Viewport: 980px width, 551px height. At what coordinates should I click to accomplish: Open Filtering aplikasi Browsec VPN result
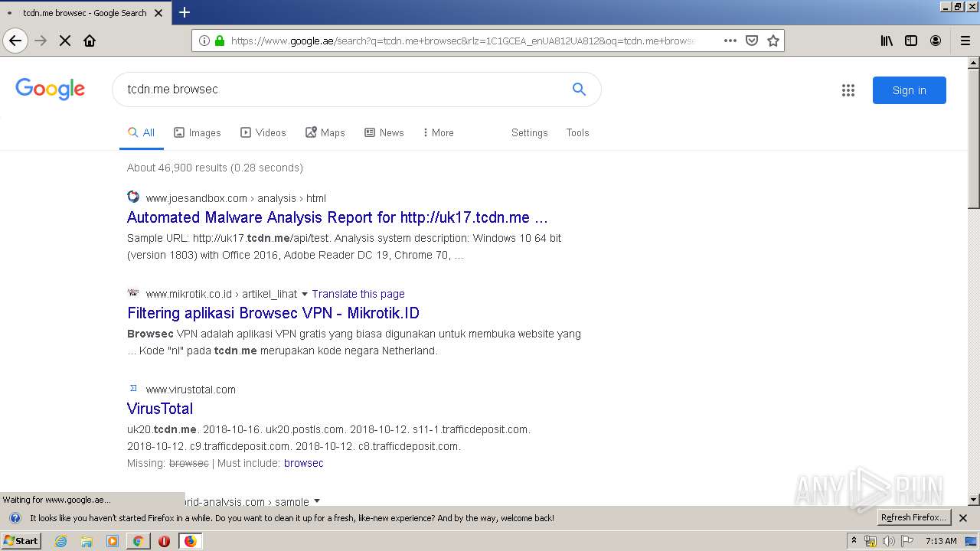click(273, 313)
